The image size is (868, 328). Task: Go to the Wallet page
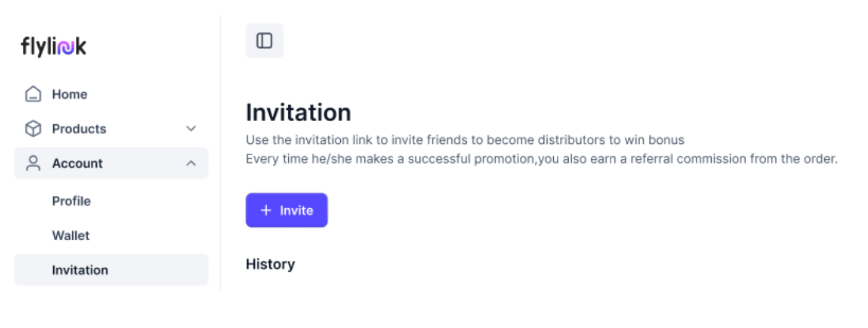click(70, 236)
